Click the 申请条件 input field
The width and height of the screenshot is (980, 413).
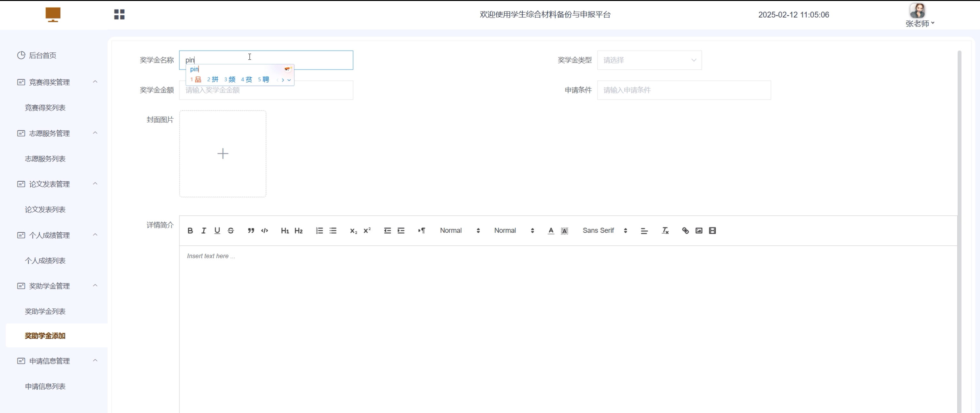point(684,90)
